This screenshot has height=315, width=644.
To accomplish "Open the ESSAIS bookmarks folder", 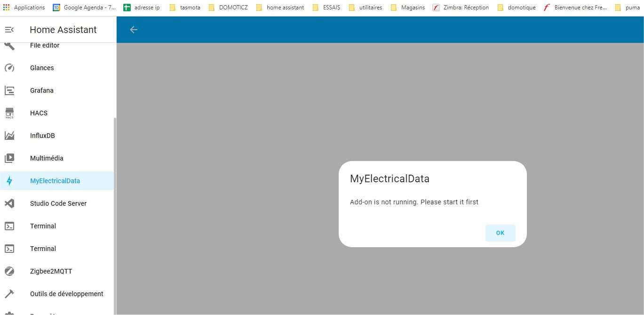I will pyautogui.click(x=326, y=8).
